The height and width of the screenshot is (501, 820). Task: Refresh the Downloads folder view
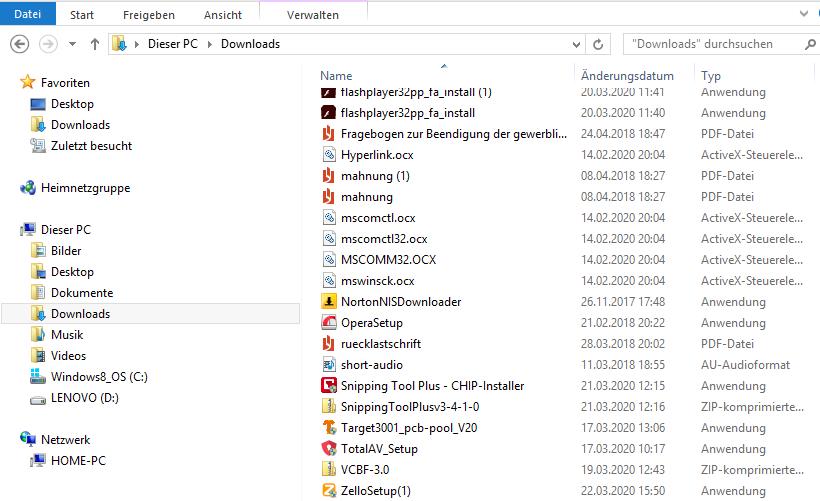click(x=598, y=44)
